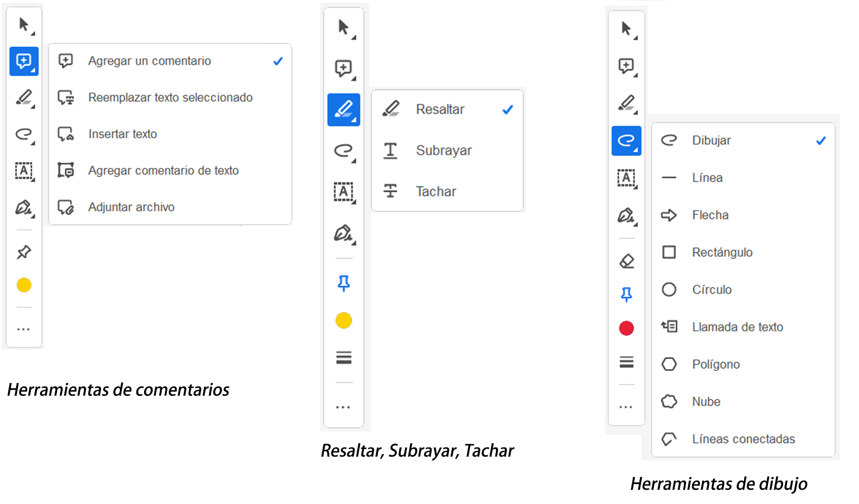Select the Agregar comentario de texto tool
Image resolution: width=859 pixels, height=504 pixels.
tap(164, 171)
